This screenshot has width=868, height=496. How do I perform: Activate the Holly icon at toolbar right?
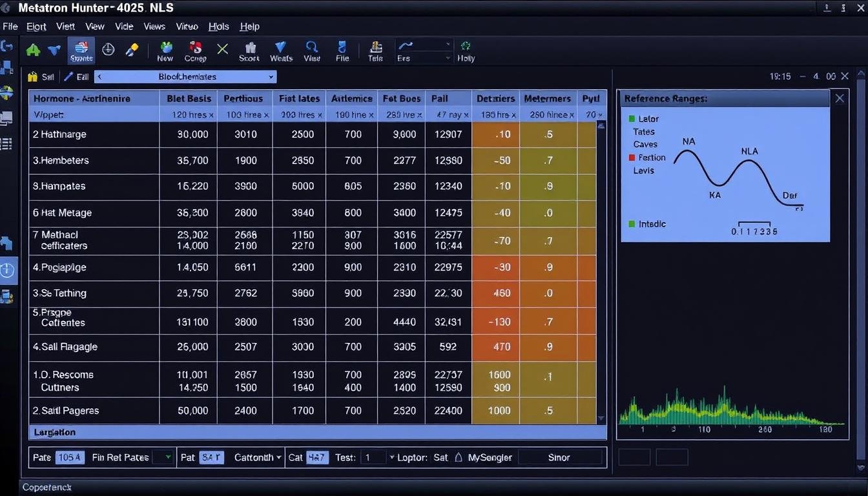(x=466, y=49)
